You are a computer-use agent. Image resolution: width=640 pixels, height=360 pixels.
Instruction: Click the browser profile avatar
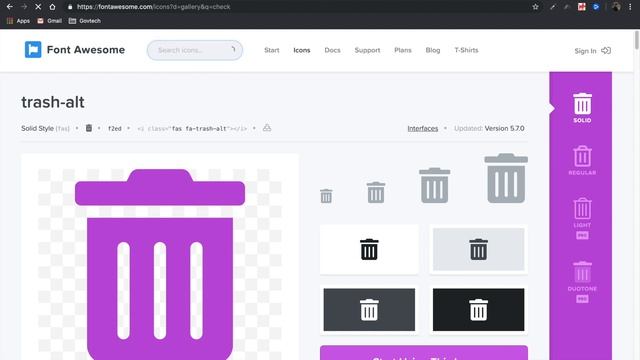[x=616, y=7]
